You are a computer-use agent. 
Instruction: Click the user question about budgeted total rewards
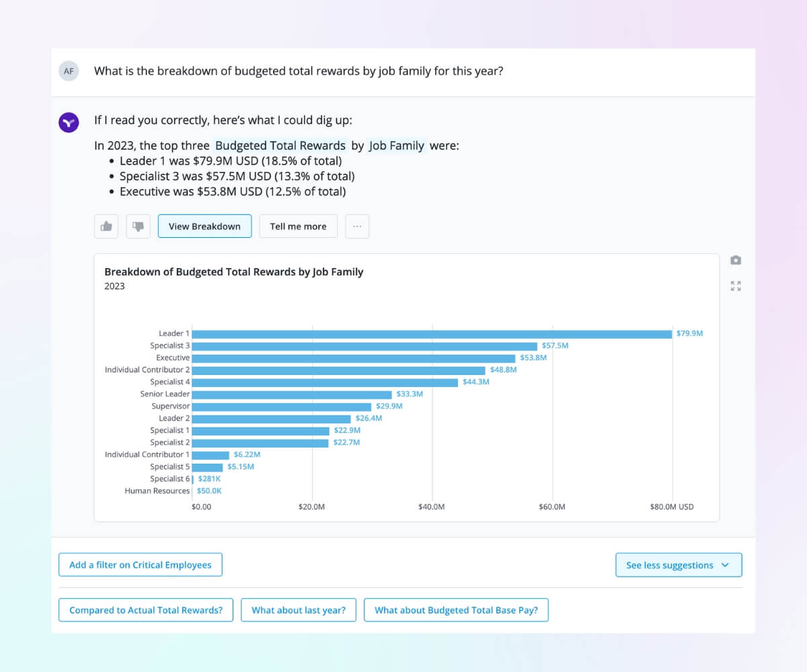pyautogui.click(x=299, y=71)
